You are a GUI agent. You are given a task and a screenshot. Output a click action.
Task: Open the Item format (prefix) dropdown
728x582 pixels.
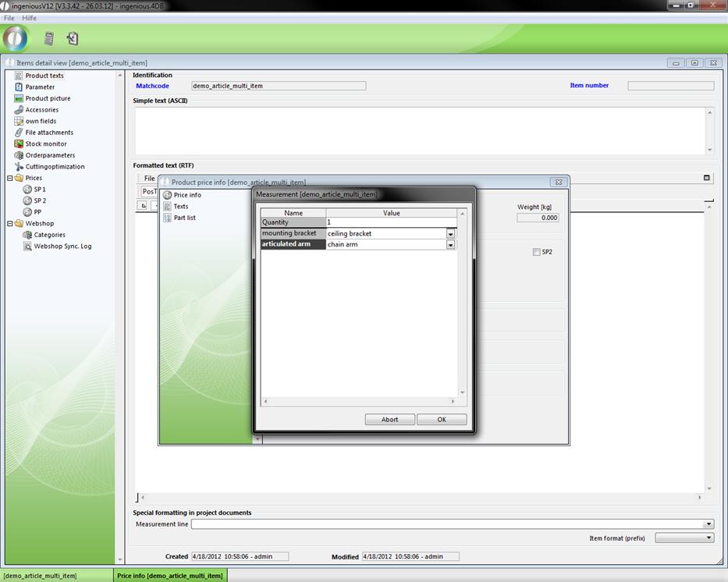[x=708, y=538]
